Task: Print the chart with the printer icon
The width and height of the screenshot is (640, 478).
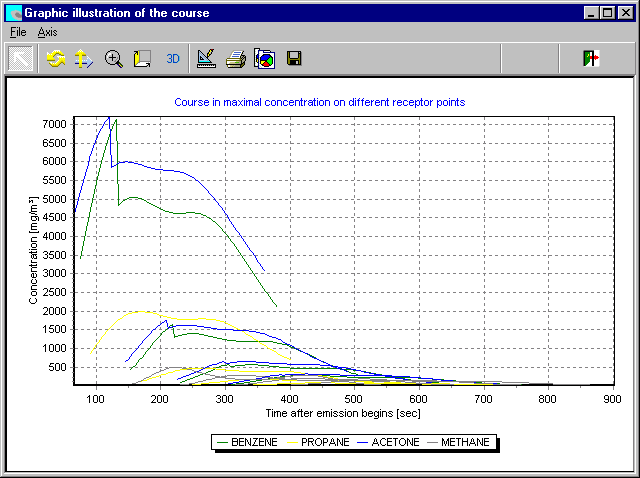Action: point(236,58)
